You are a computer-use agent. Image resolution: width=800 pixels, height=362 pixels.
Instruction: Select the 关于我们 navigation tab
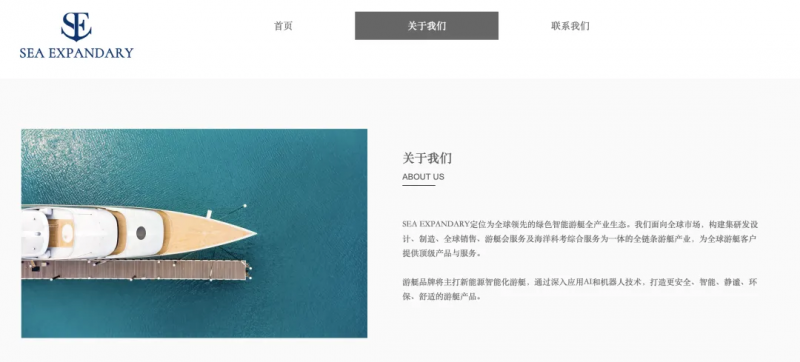pos(427,25)
